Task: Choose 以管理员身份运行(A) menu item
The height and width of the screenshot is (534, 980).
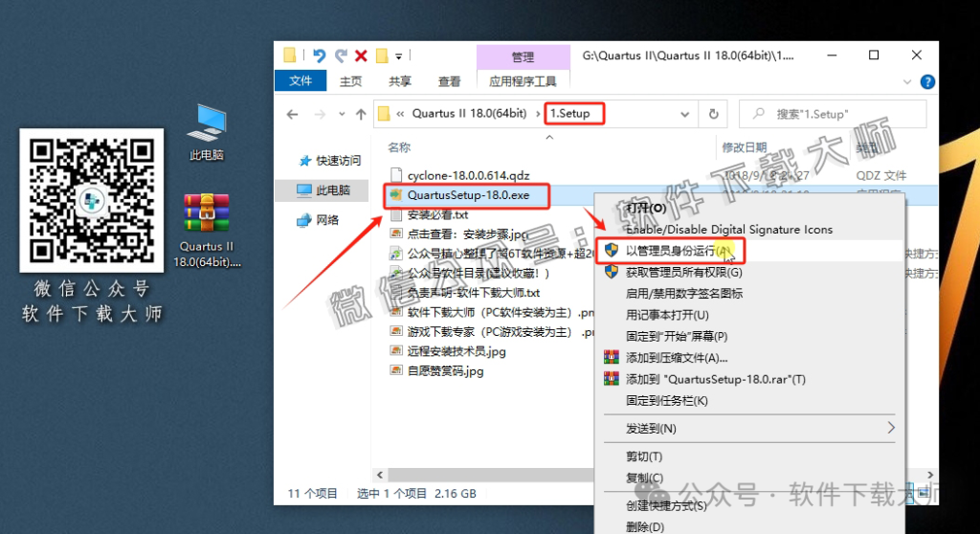Action: [x=679, y=251]
